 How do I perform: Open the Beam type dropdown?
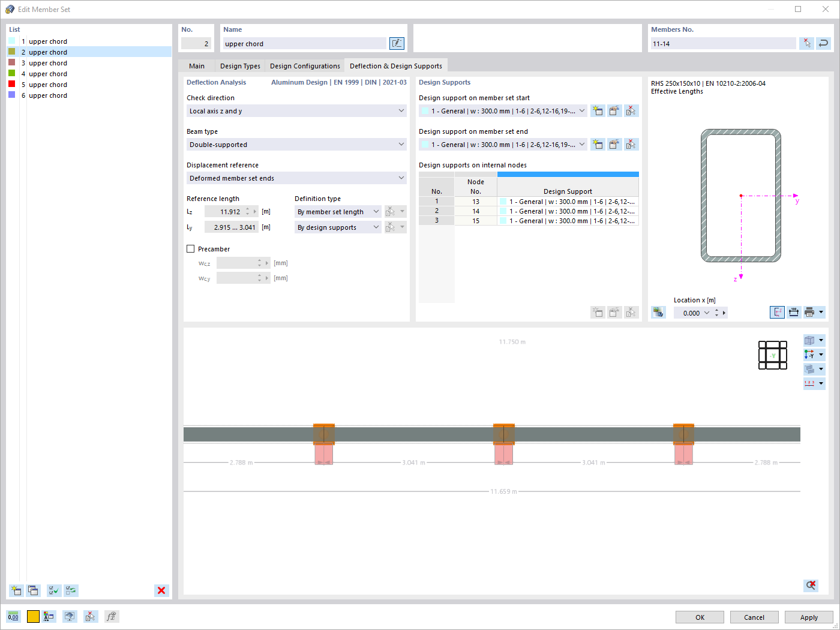[401, 145]
